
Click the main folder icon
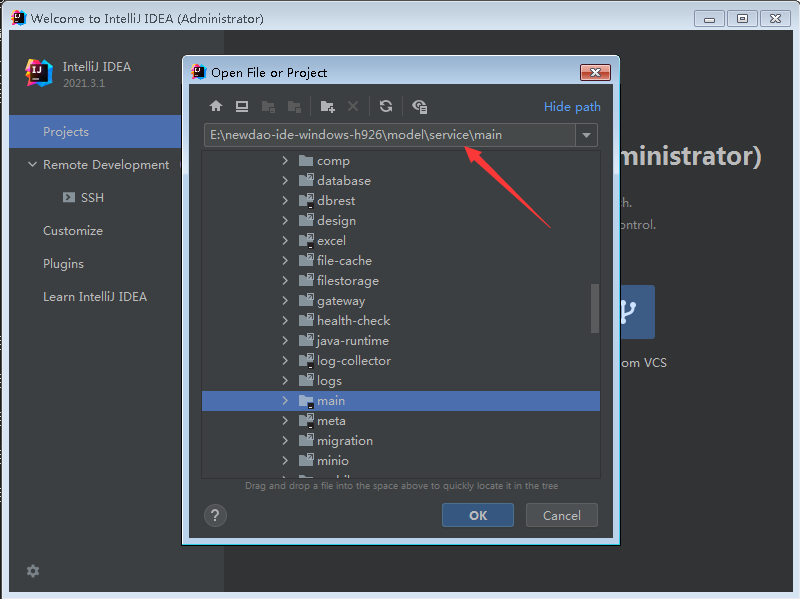[x=306, y=401]
